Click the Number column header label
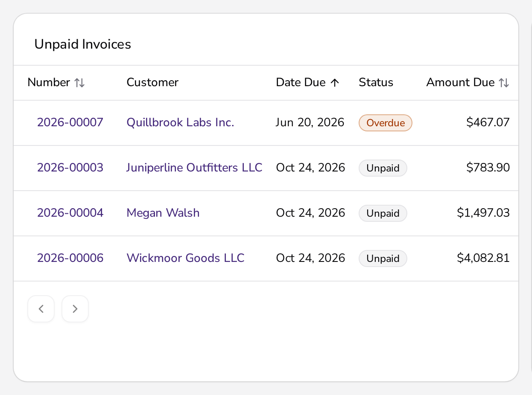532x395 pixels. coord(49,83)
